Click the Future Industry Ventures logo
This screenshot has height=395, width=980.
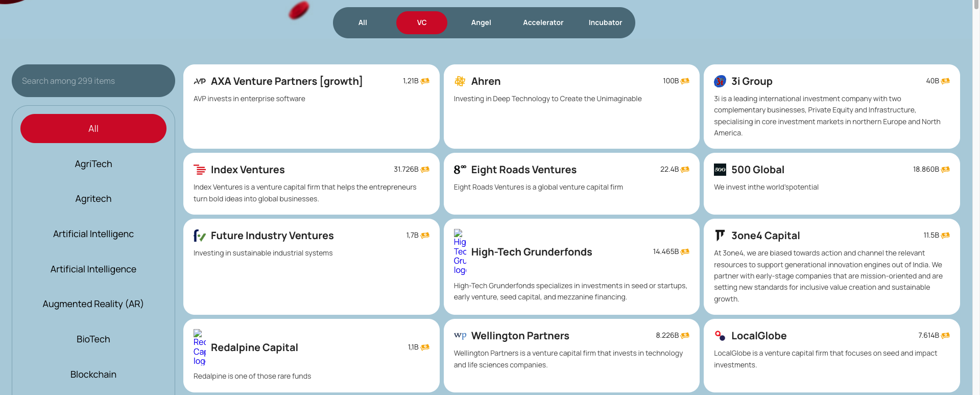click(200, 236)
